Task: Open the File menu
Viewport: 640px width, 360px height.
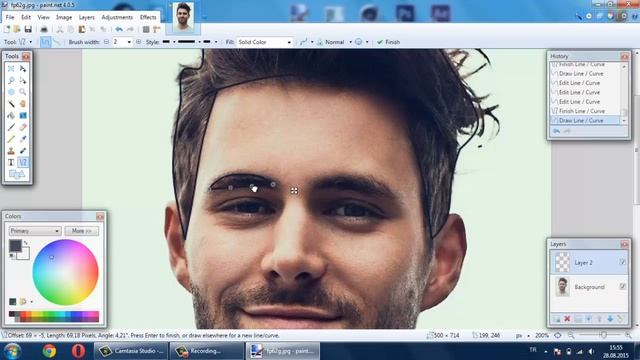Action: tap(10, 17)
